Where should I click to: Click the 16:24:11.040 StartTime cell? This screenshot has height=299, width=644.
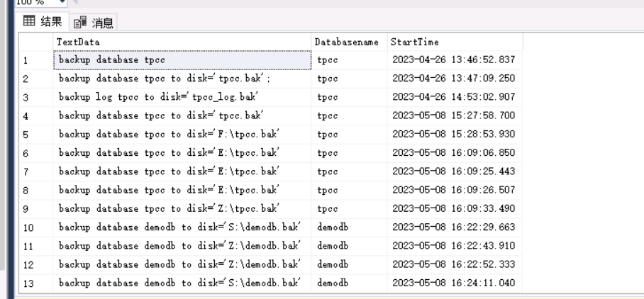[x=454, y=283]
